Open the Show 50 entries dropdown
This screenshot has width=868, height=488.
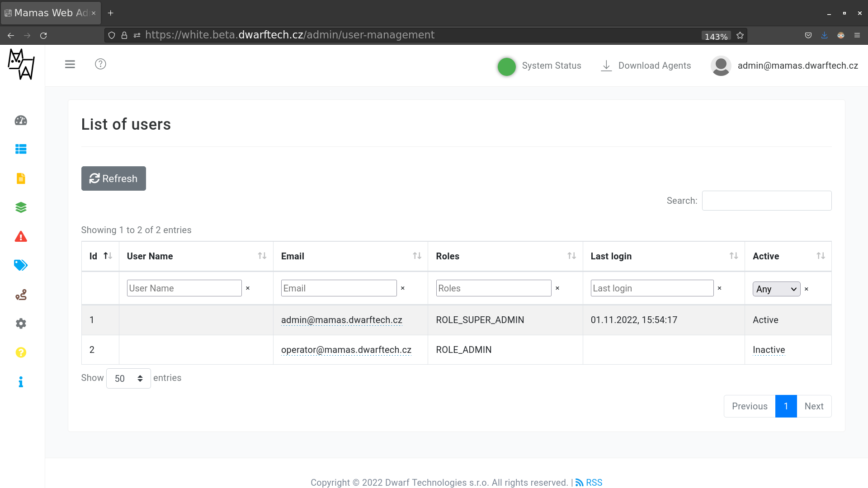(x=128, y=379)
